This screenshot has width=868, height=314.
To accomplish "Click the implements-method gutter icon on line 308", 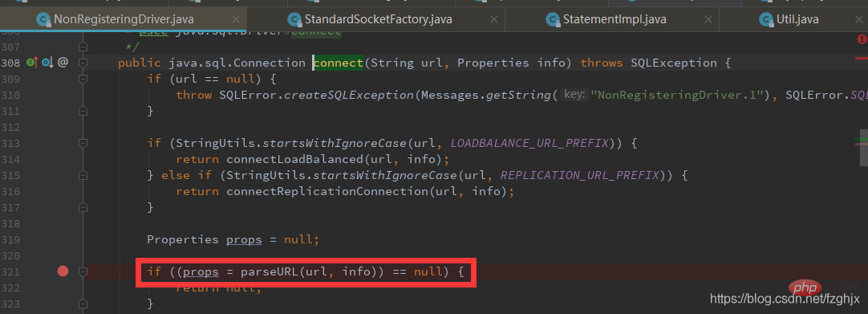I will [x=31, y=63].
